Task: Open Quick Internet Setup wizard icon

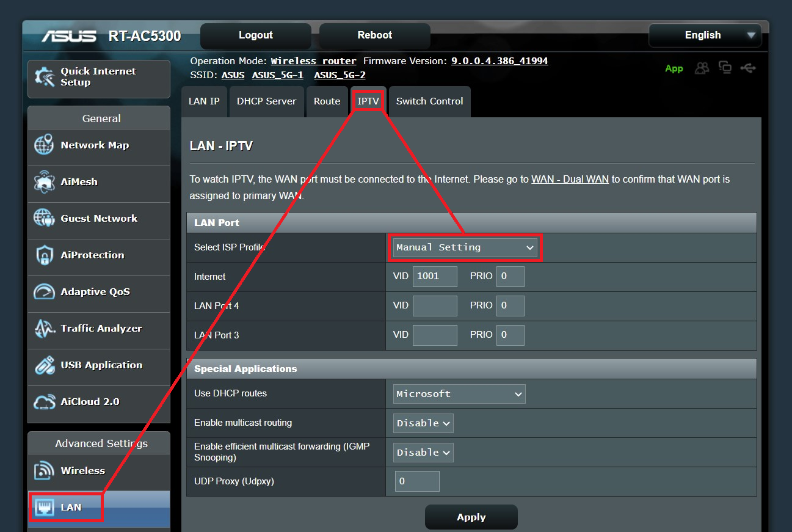Action: click(x=45, y=78)
